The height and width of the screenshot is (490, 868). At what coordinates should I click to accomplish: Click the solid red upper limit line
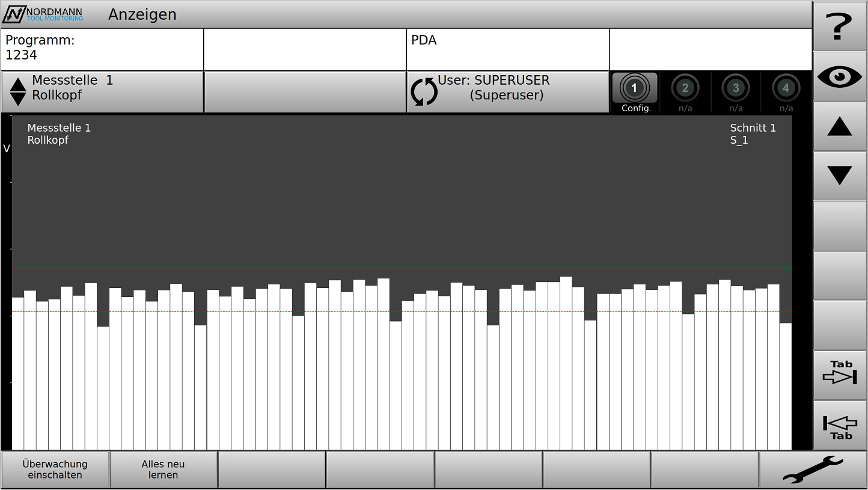click(402, 267)
